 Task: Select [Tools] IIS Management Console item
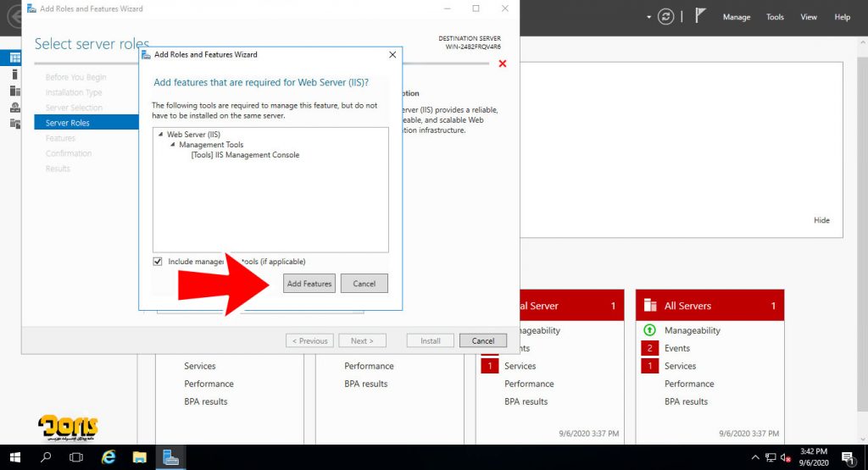[x=245, y=155]
